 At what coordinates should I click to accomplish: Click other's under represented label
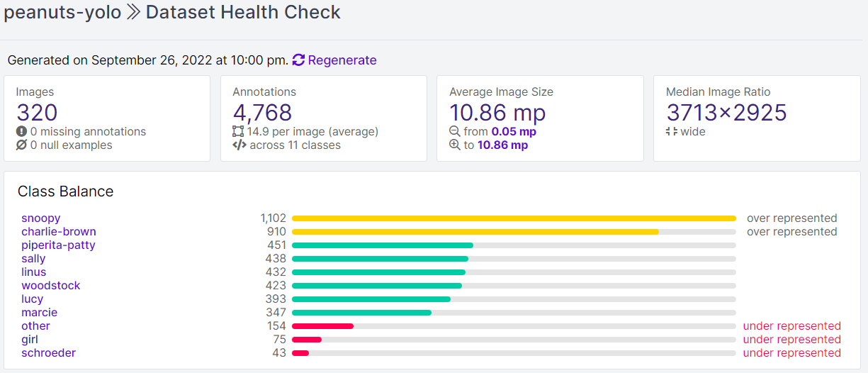(x=791, y=326)
